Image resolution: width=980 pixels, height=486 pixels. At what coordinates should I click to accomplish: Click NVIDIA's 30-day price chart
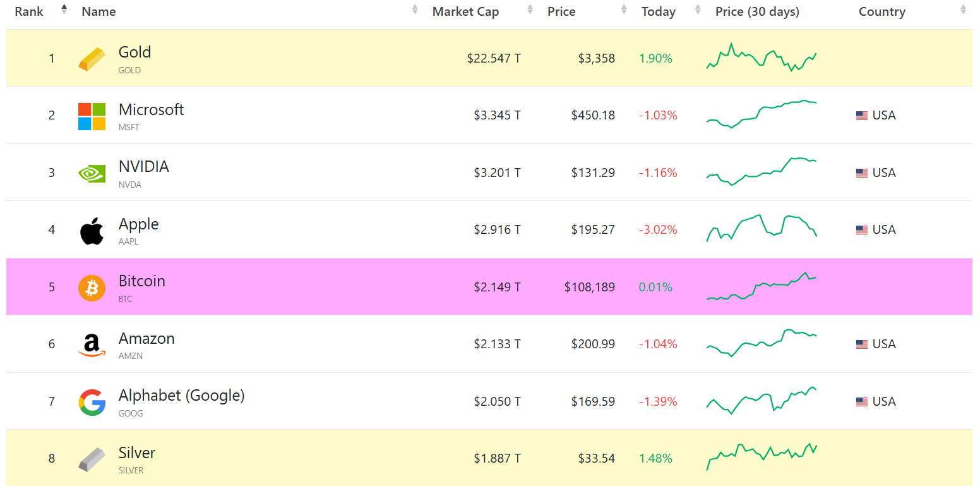(762, 171)
